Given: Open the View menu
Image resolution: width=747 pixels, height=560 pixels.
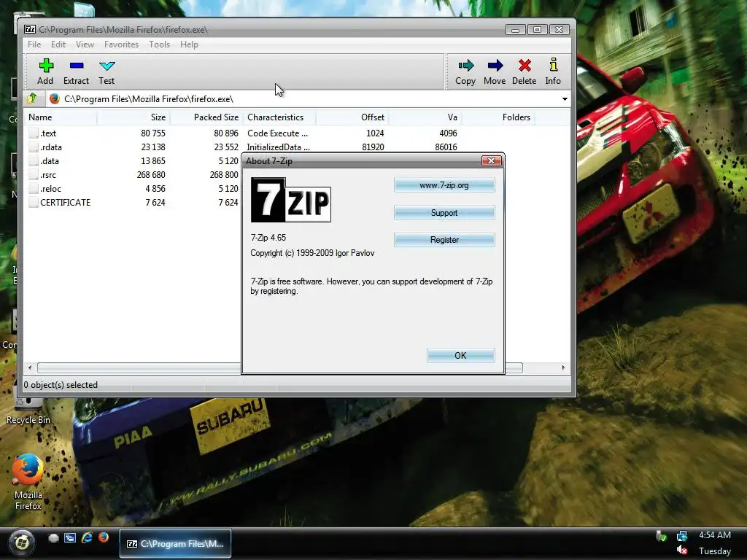Looking at the screenshot, I should point(85,44).
